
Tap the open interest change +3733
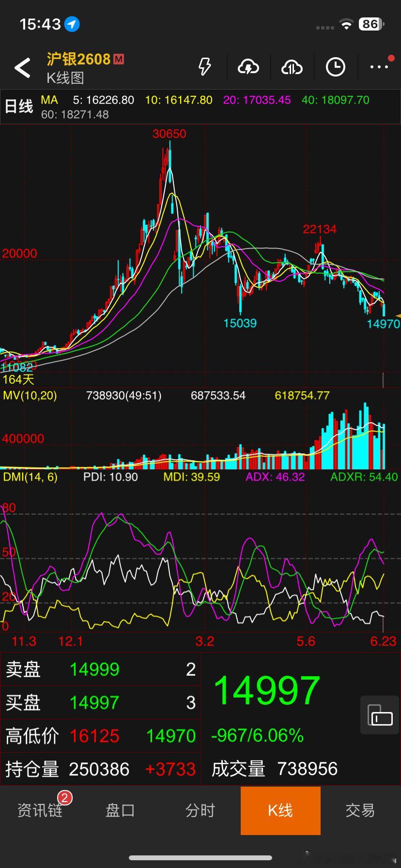170,769
